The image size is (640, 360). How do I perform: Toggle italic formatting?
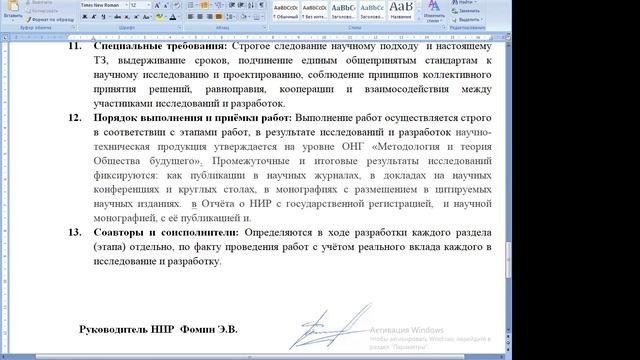click(x=93, y=17)
